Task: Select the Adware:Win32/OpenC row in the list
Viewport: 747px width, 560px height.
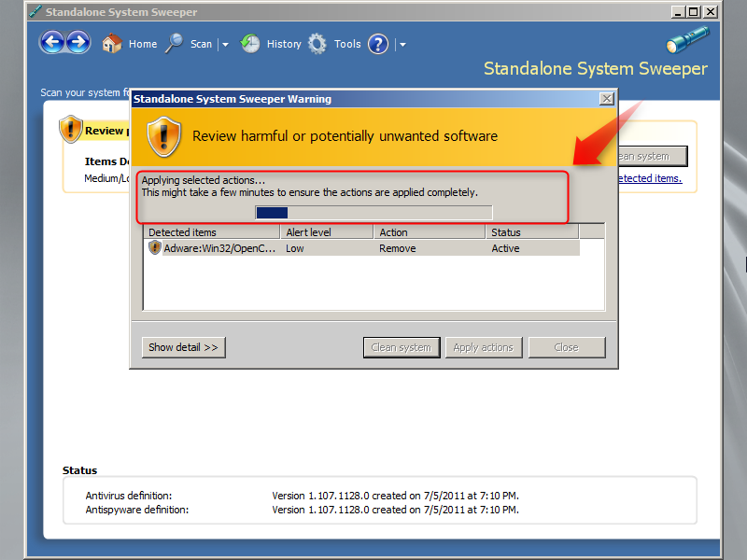Action: [x=373, y=247]
